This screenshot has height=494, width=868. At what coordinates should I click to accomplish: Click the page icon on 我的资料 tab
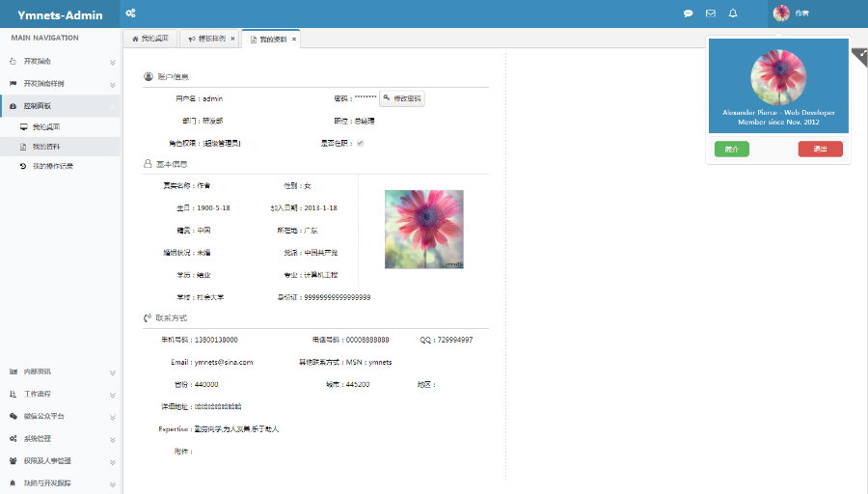point(254,40)
